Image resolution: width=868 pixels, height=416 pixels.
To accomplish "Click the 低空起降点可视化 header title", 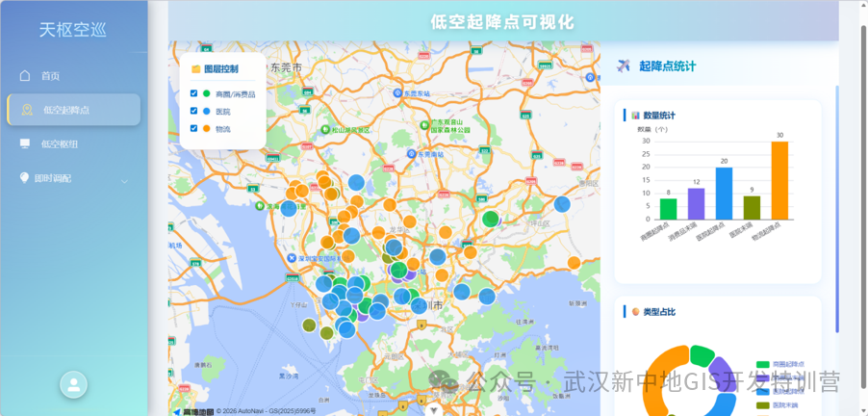I will pyautogui.click(x=502, y=21).
